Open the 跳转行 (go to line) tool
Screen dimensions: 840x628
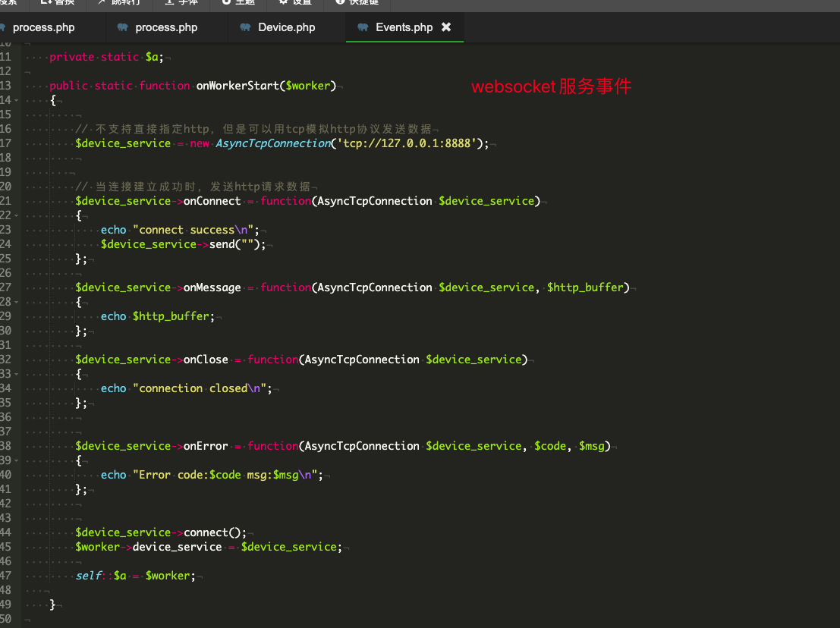pyautogui.click(x=119, y=3)
